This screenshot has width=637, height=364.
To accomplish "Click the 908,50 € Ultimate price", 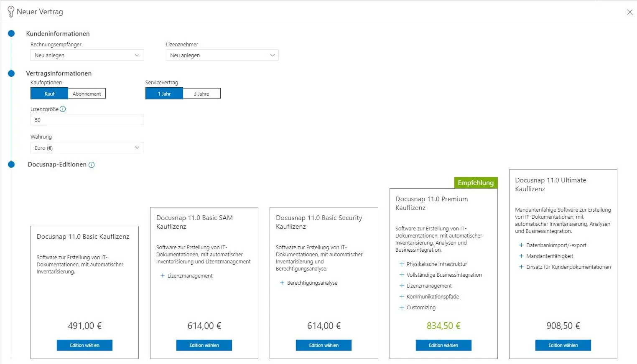I will pos(563,326).
